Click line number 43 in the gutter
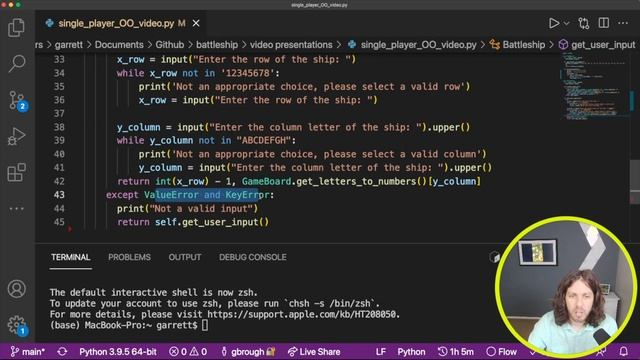 [59, 195]
